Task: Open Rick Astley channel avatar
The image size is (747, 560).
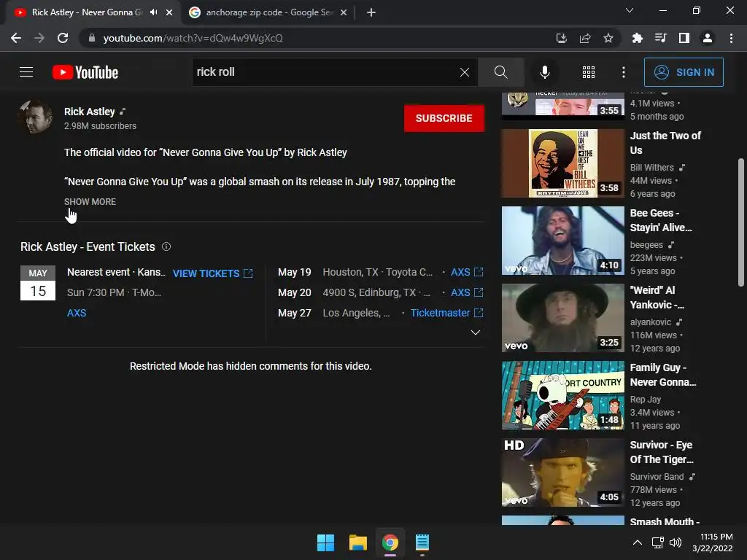Action: (x=35, y=117)
